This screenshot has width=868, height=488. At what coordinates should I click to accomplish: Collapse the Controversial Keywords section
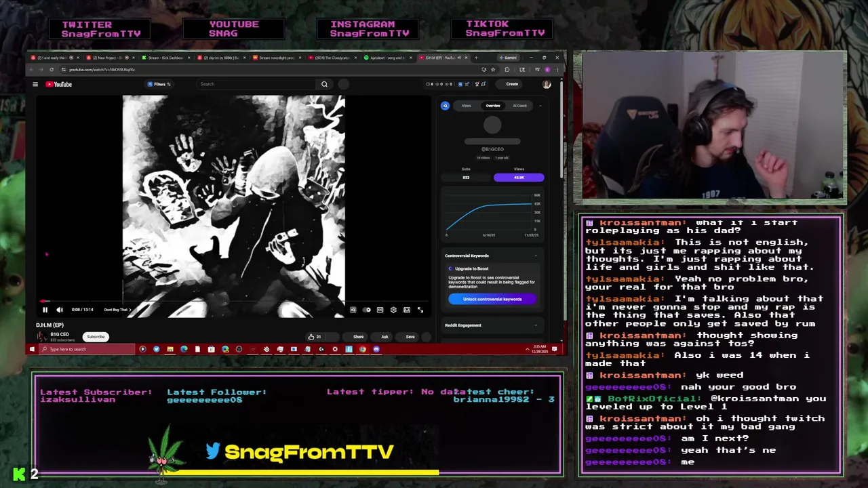click(x=536, y=256)
